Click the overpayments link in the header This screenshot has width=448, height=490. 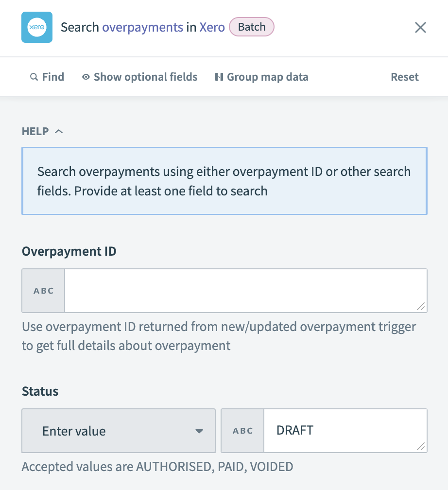pos(142,27)
